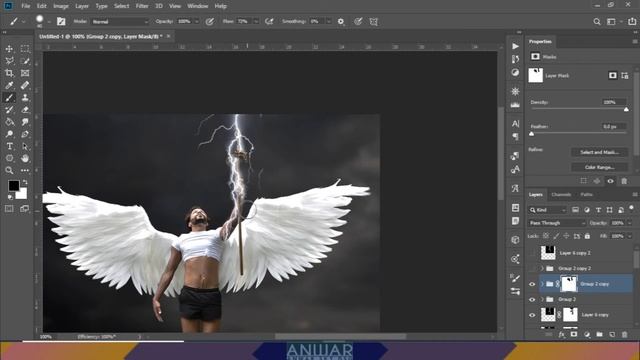640x360 pixels.
Task: Select the Dodge tool
Action: tap(9, 134)
